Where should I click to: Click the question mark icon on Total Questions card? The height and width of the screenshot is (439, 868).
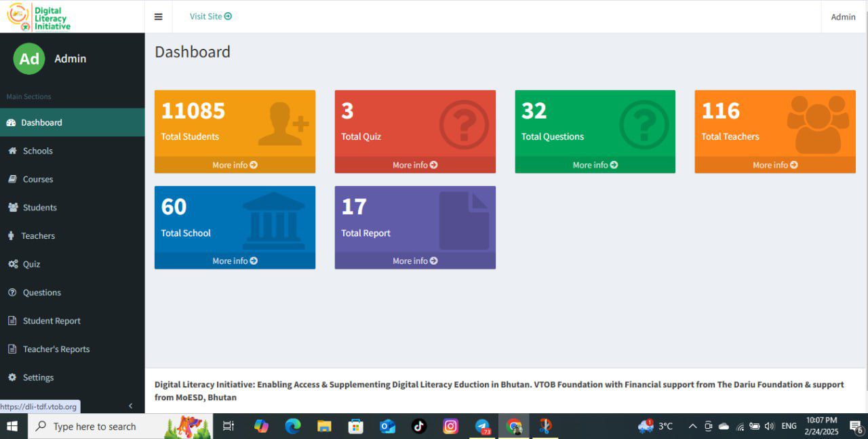(x=644, y=125)
